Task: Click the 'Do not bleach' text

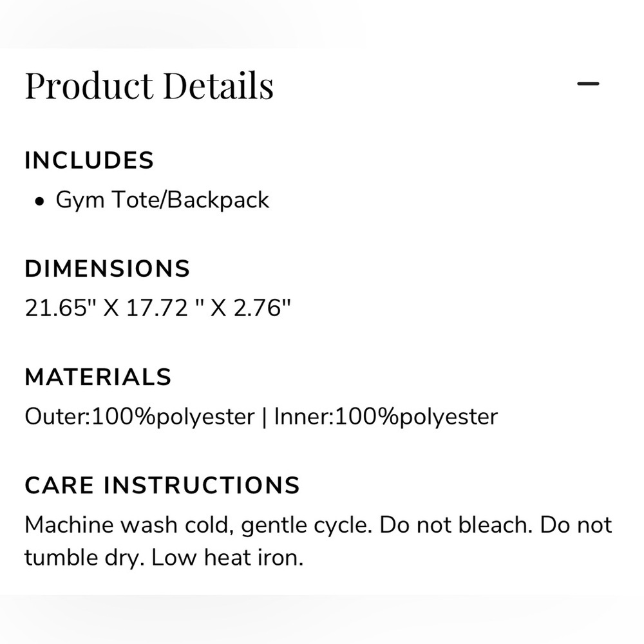Action: (456, 525)
